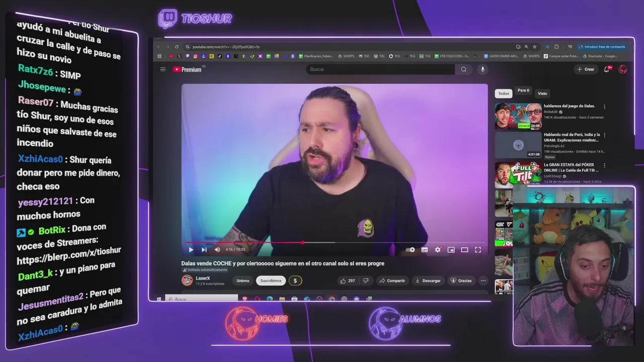Open 'hablemos del juego de Dalas' thumbnail
Screen dimensions: 644x362
coord(518,116)
